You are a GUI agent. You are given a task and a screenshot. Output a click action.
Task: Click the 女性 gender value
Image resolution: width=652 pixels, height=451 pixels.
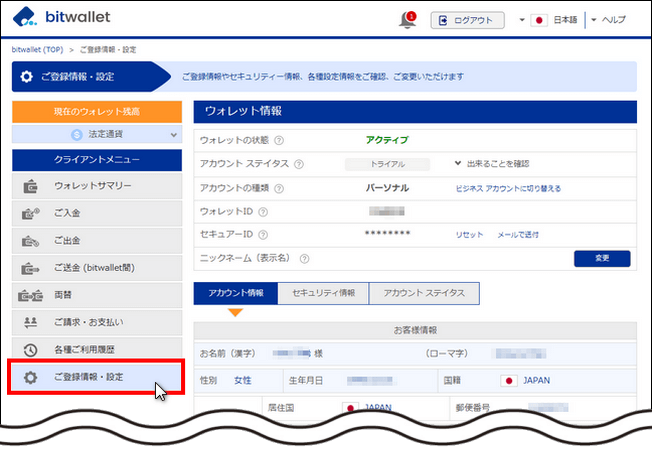click(242, 380)
